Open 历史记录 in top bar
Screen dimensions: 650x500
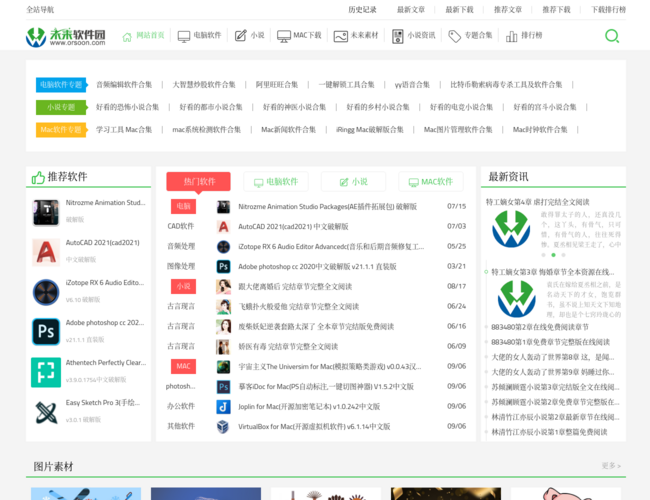click(x=362, y=10)
